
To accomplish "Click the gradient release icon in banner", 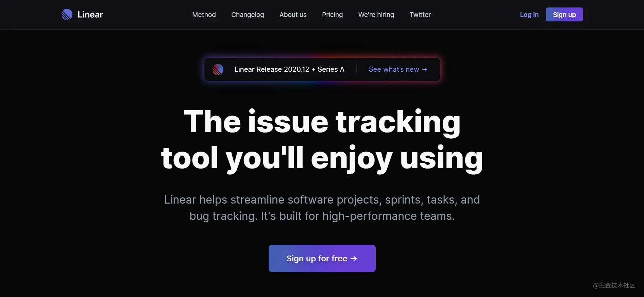I will coord(218,69).
